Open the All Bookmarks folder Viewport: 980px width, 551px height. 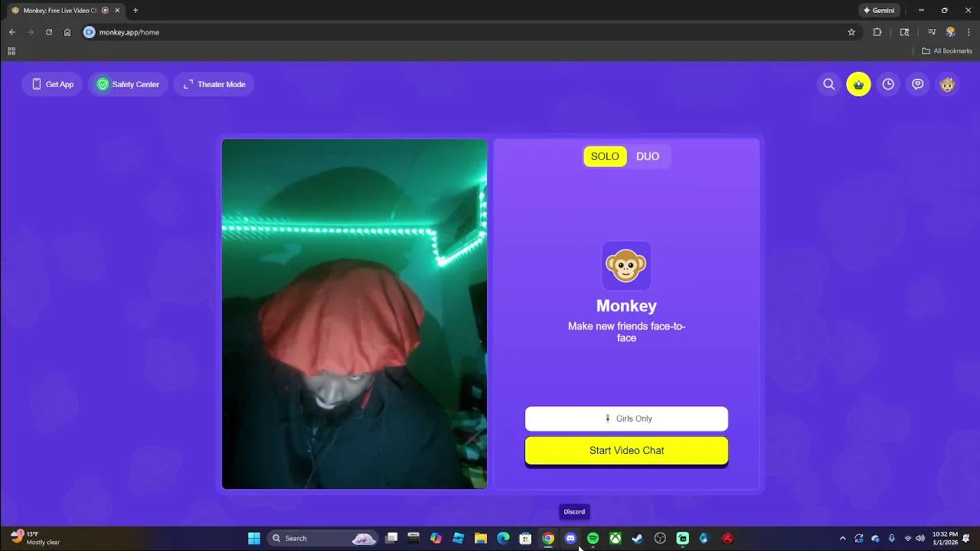(947, 51)
